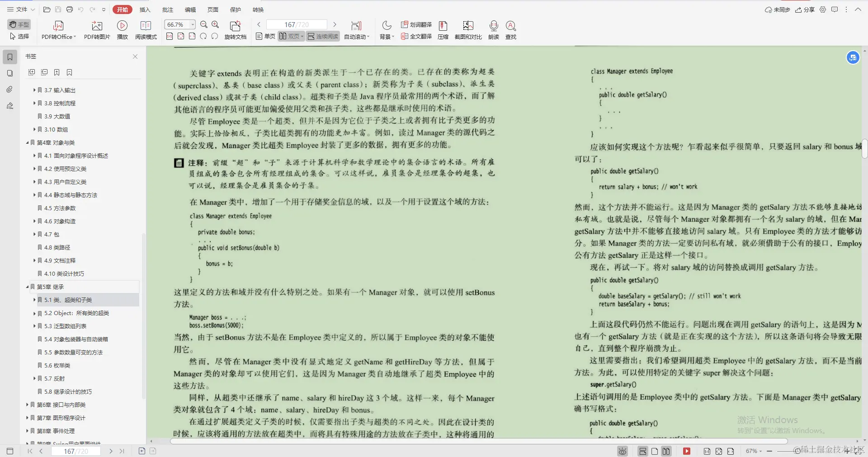Image resolution: width=868 pixels, height=457 pixels.
Task: Click the 旋转文档 rotate document icon
Action: point(236,29)
